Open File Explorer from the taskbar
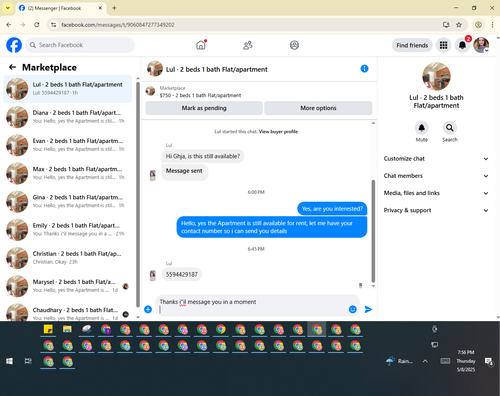 coord(67,329)
